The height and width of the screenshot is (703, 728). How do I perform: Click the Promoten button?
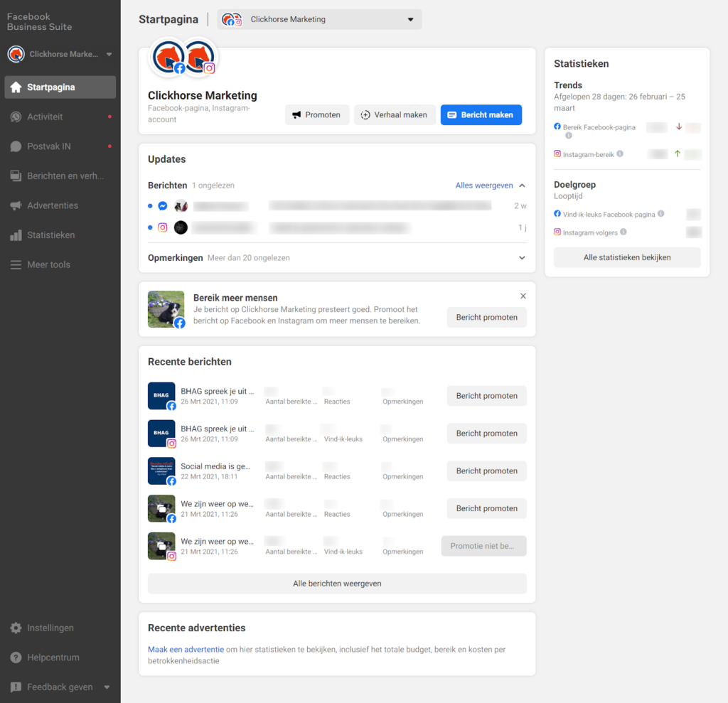(x=316, y=114)
